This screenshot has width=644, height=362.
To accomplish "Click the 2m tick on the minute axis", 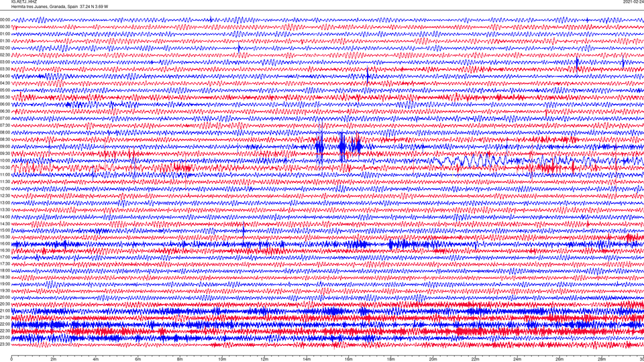I will [x=54, y=359].
